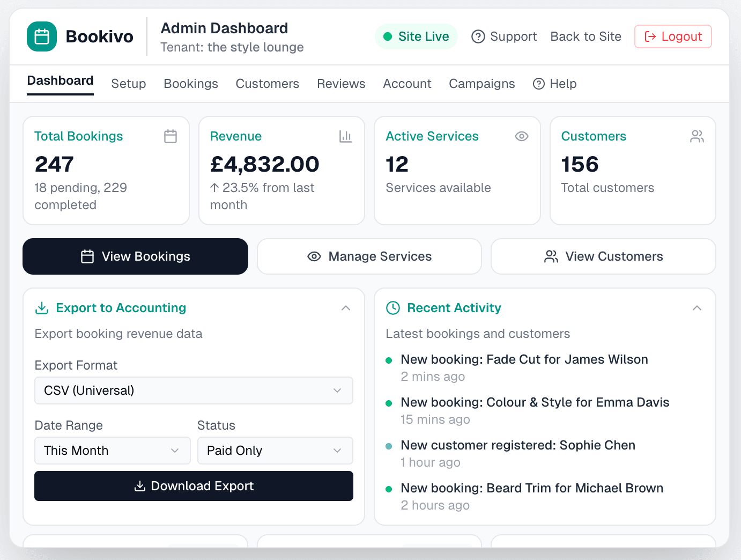Click the download icon next to Export to Accounting
Image resolution: width=741 pixels, height=560 pixels.
(x=42, y=308)
